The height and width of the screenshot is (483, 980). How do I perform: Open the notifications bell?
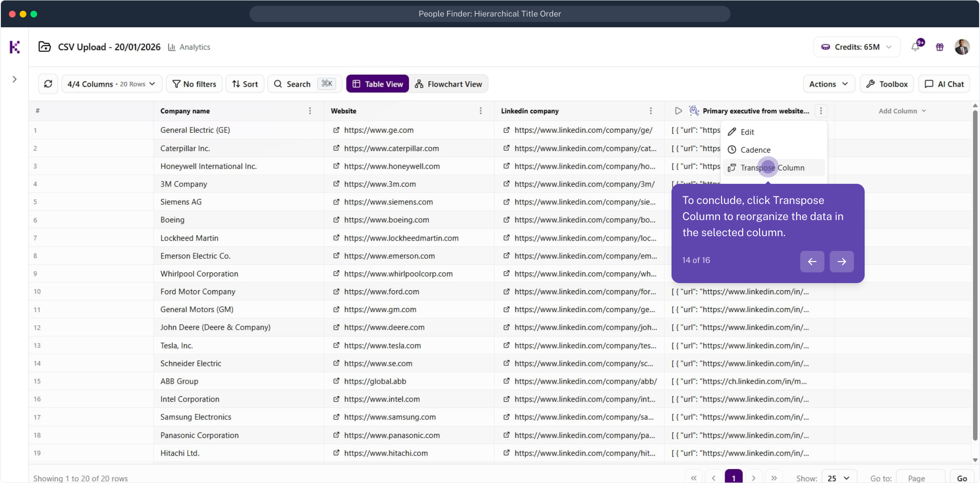coord(916,47)
